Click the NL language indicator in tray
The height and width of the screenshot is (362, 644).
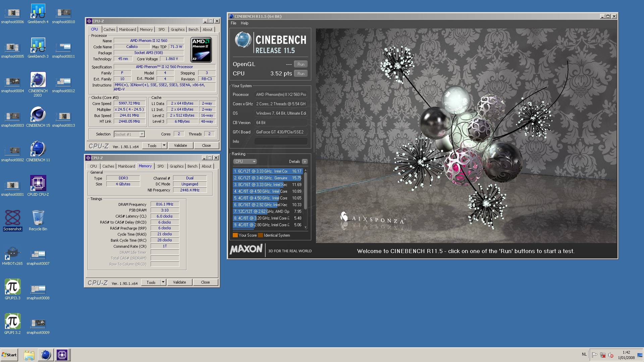(584, 354)
